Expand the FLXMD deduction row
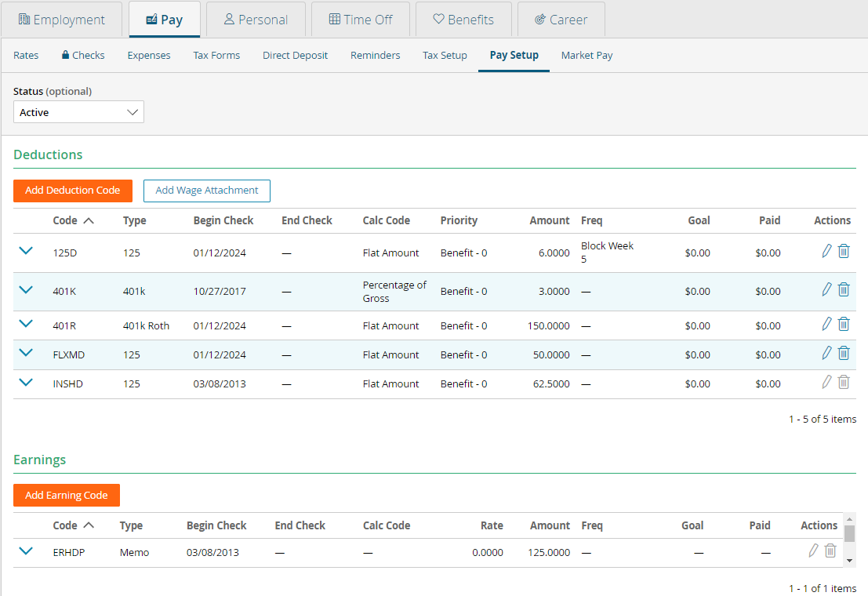 pos(26,352)
